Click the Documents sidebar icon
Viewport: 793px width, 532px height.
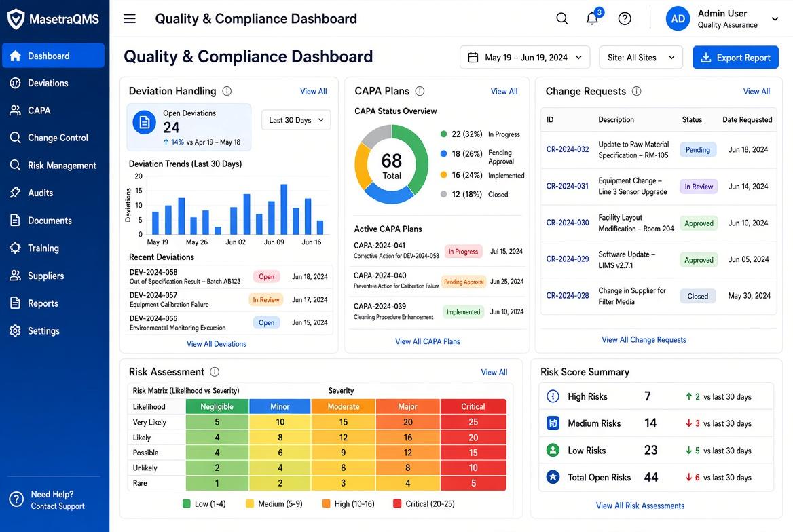(15, 221)
